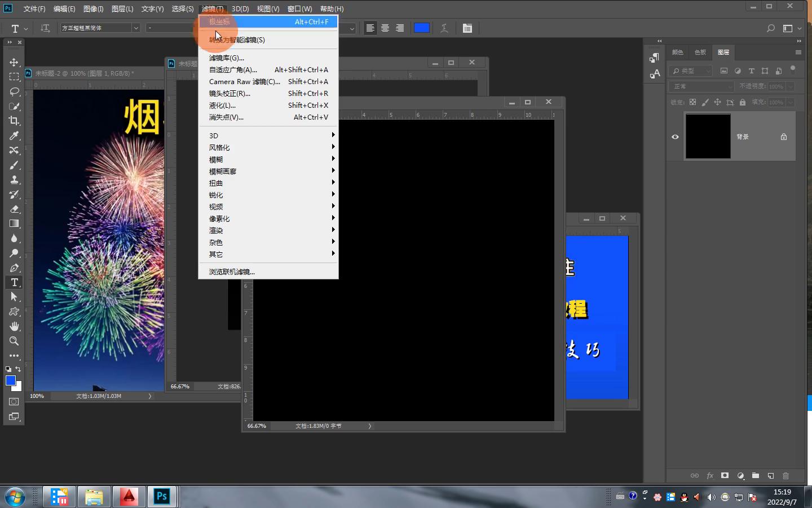Open Photoshop from the Windows taskbar
The height and width of the screenshot is (508, 812).
click(162, 497)
